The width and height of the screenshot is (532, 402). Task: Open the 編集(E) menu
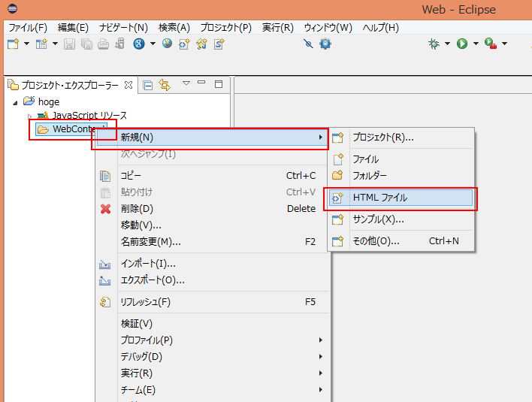click(x=73, y=28)
